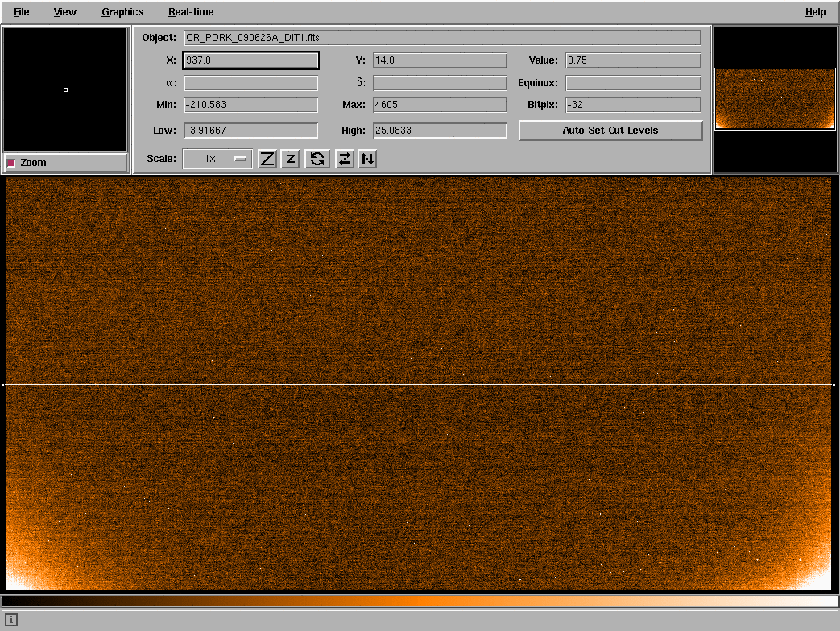Click the horizontal line across the image

click(419, 385)
